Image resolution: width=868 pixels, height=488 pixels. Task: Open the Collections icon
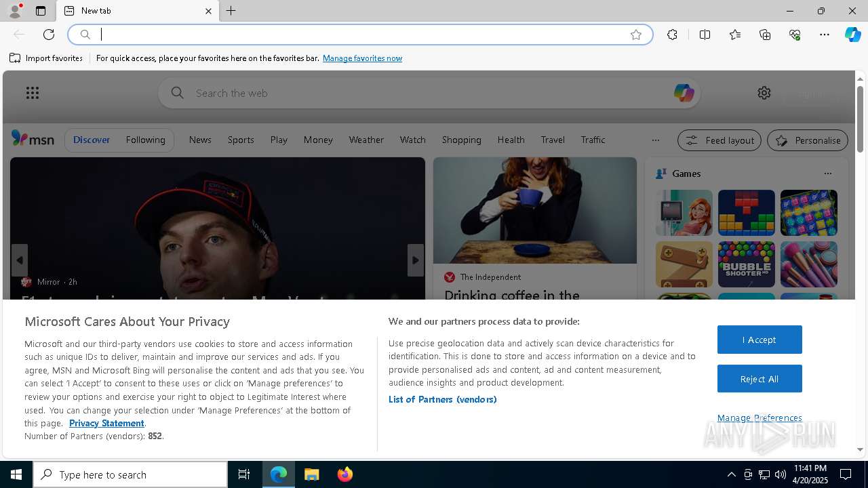[x=765, y=35]
